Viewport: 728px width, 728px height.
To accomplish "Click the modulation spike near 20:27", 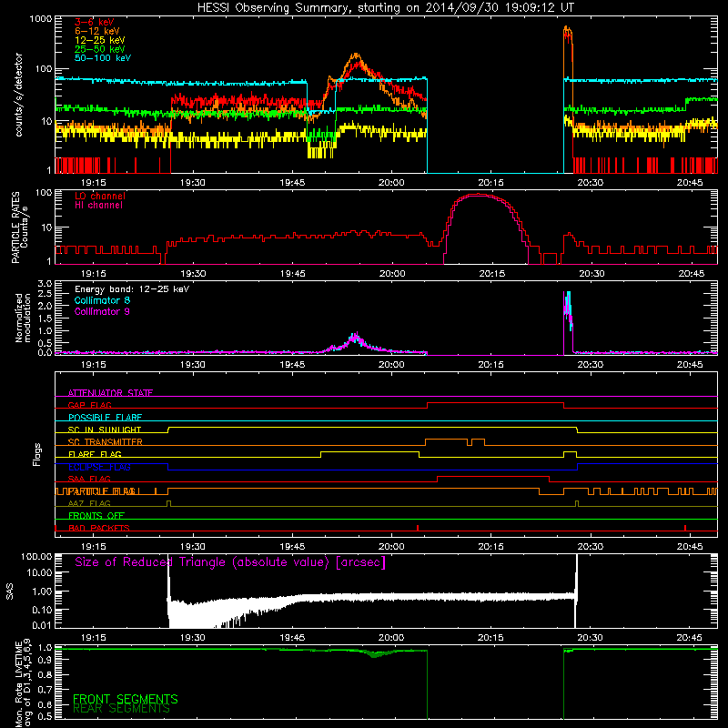I will coord(567,307).
